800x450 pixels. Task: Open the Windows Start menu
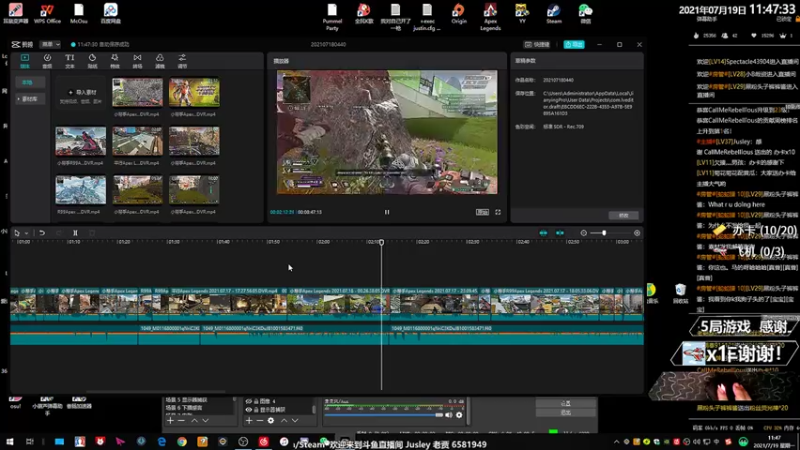pyautogui.click(x=9, y=442)
